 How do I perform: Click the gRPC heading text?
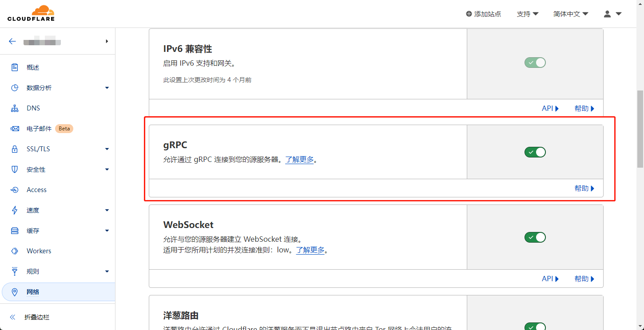pos(175,145)
